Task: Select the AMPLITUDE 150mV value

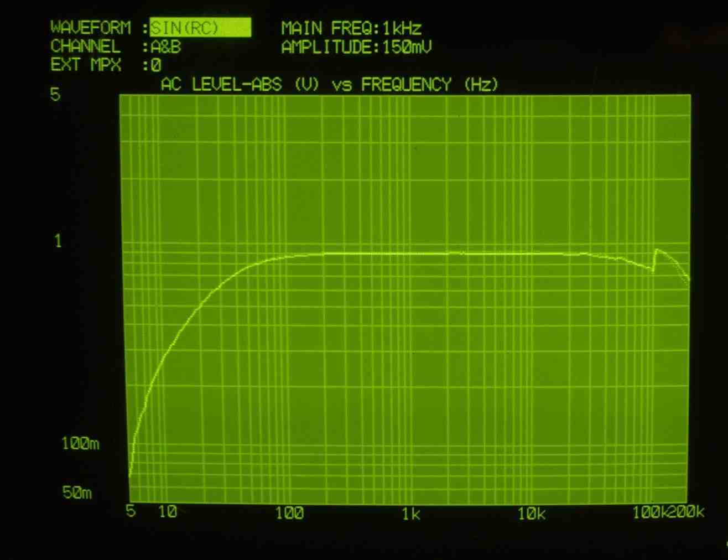Action: pos(407,47)
